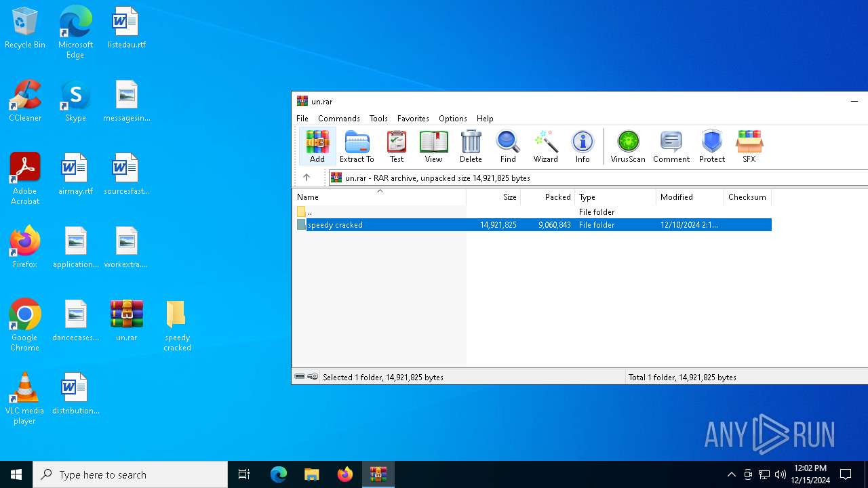
Task: Select the VLC media player shortcut
Action: [x=25, y=399]
